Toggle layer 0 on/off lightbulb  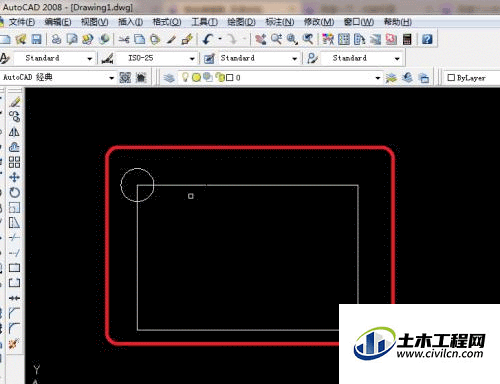(185, 78)
